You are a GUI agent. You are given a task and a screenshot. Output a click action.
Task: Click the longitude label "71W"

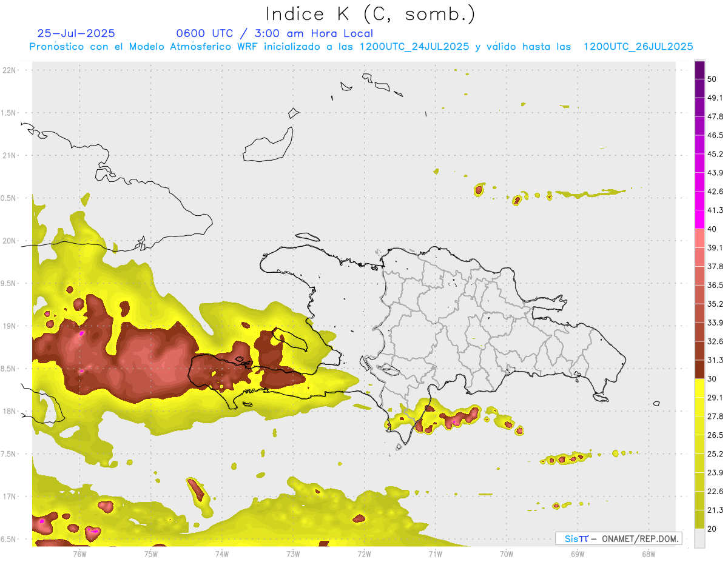[x=435, y=554]
